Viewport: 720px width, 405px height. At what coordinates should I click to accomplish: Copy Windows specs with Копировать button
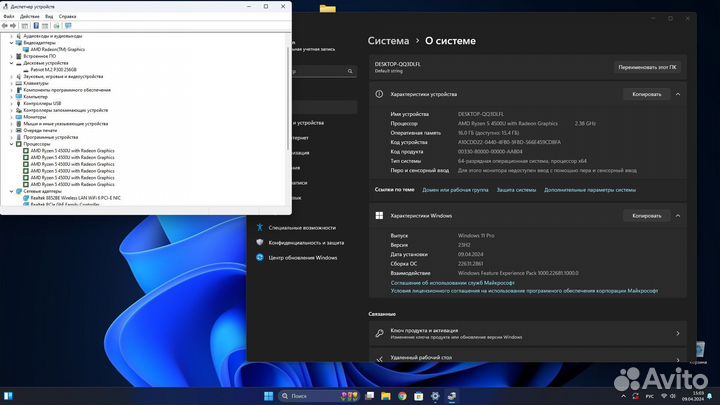[647, 215]
